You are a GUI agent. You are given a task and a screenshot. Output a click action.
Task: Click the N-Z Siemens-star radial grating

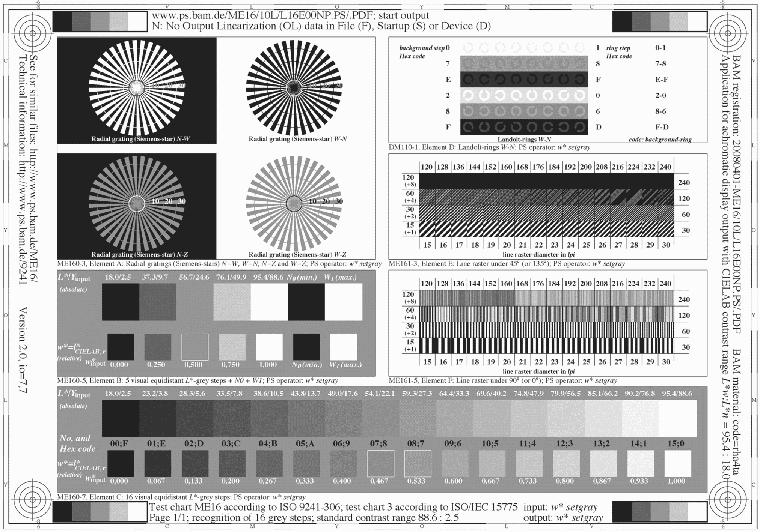point(136,204)
